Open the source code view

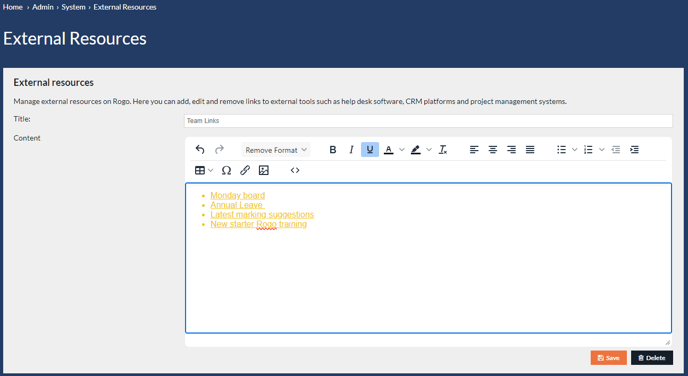[295, 170]
